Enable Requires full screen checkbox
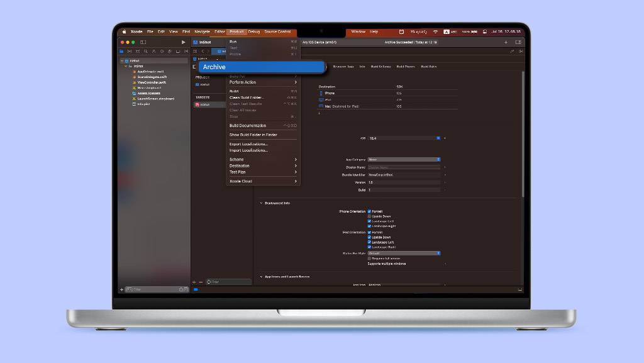This screenshot has height=363, width=644. (x=369, y=258)
